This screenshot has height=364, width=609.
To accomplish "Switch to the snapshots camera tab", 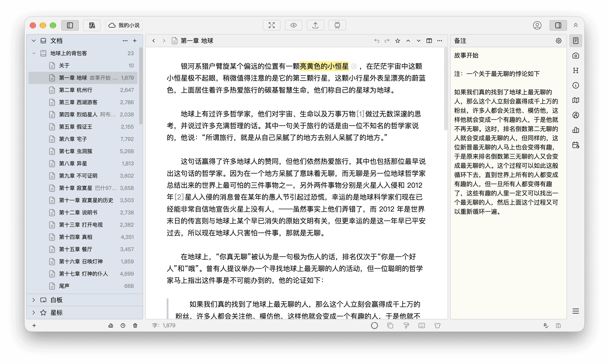I will click(576, 56).
